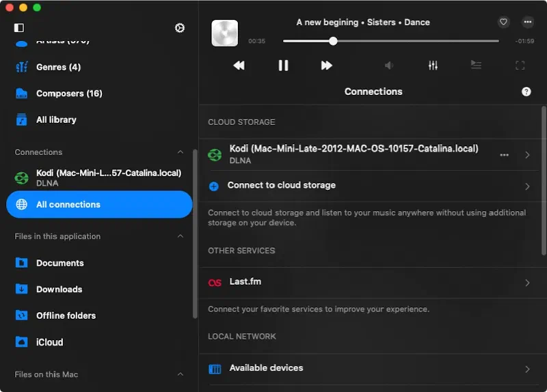Click the Connections help question mark
The width and height of the screenshot is (547, 392).
click(x=526, y=92)
